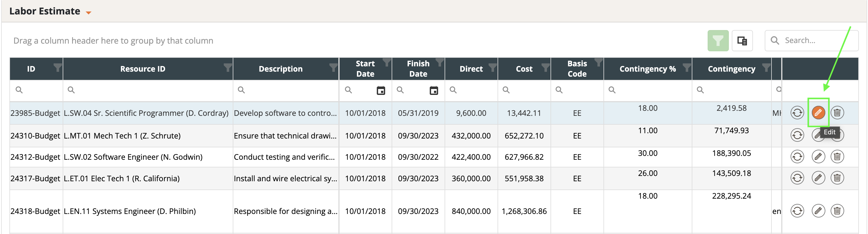The width and height of the screenshot is (868, 234).
Task: Toggle the green filter row button
Action: 718,40
